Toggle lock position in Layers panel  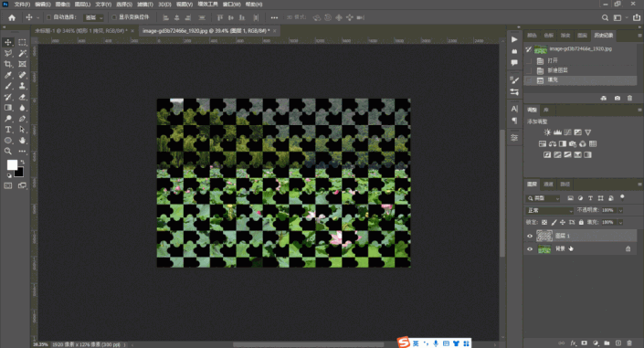(563, 222)
